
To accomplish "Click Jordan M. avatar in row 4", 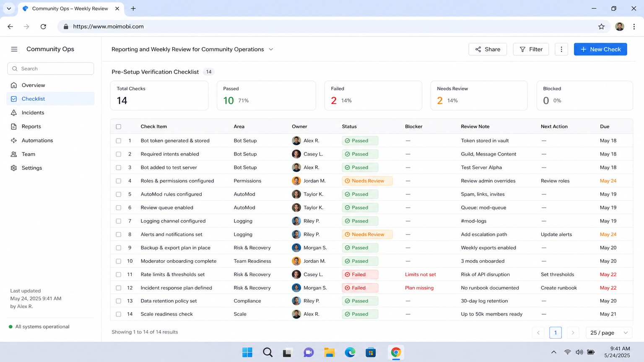I will coord(296,181).
